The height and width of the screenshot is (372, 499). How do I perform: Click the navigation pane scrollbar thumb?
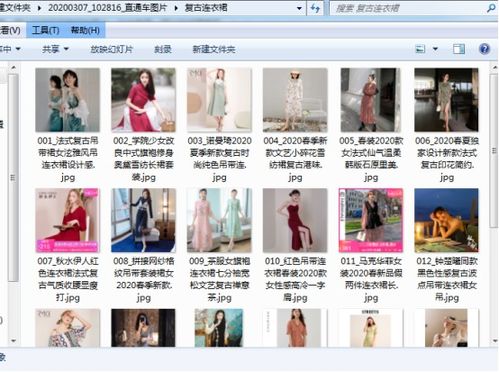pyautogui.click(x=13, y=178)
